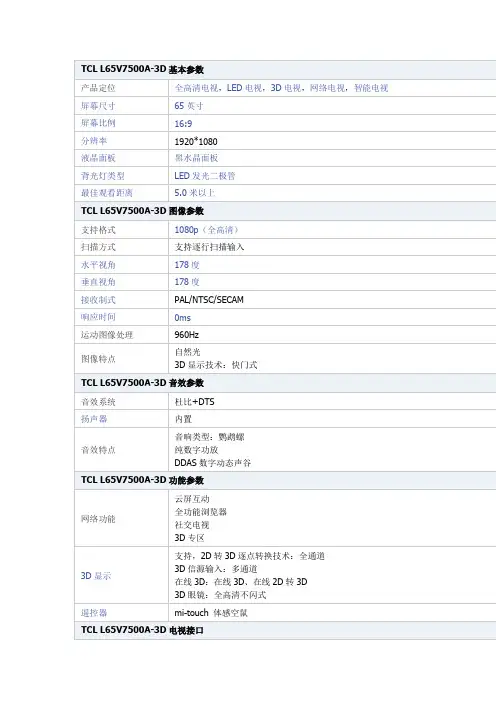Open the 产品定位 label link
The image size is (496, 702).
coord(98,88)
